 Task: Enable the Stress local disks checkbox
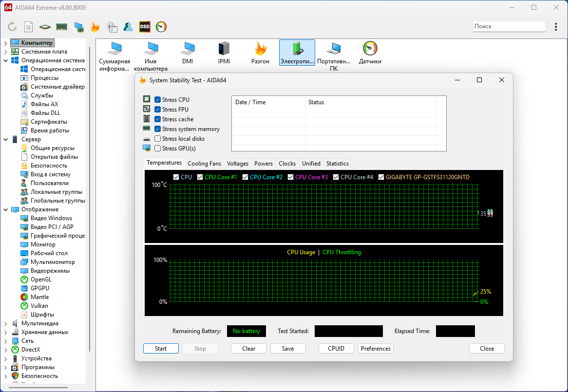(x=158, y=139)
